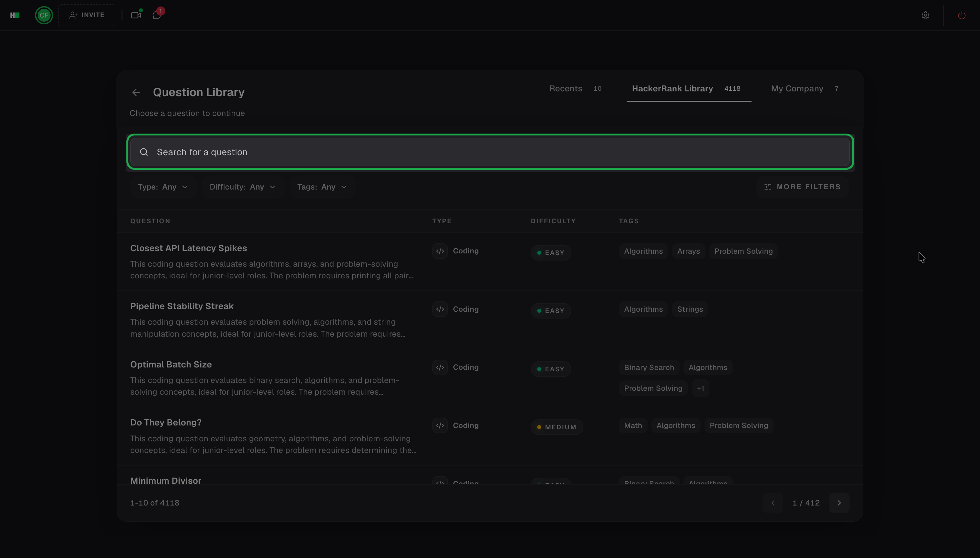Switch to the HackerRank Library tab
980x558 pixels.
point(689,88)
